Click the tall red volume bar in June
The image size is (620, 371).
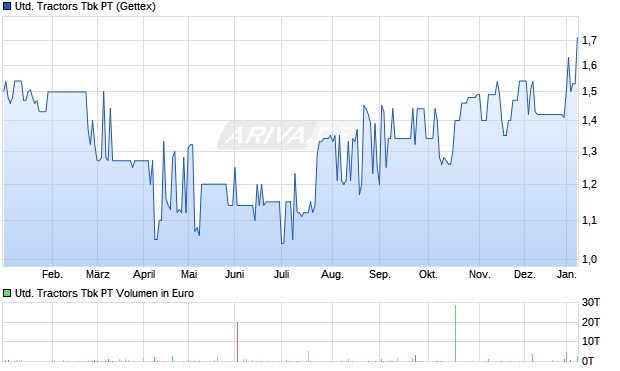pos(237,342)
